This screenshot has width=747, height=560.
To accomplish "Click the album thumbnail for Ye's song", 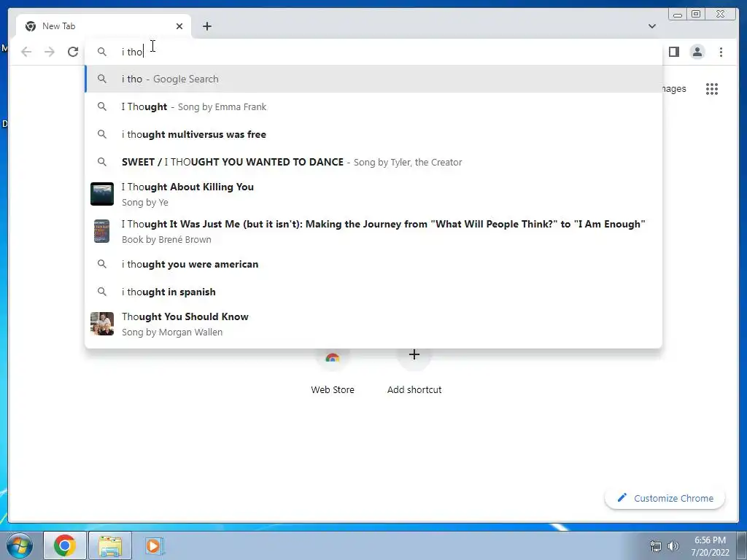I will 102,194.
